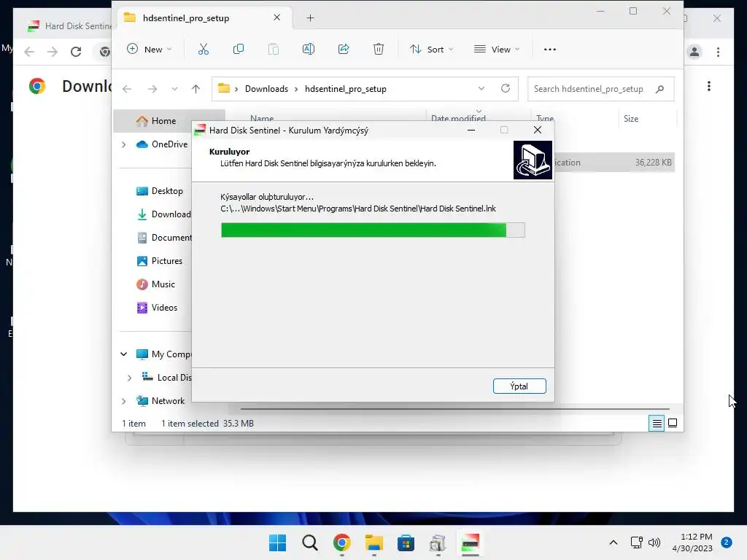Image resolution: width=747 pixels, height=560 pixels.
Task: Refresh the Explorer folder view
Action: coord(506,88)
